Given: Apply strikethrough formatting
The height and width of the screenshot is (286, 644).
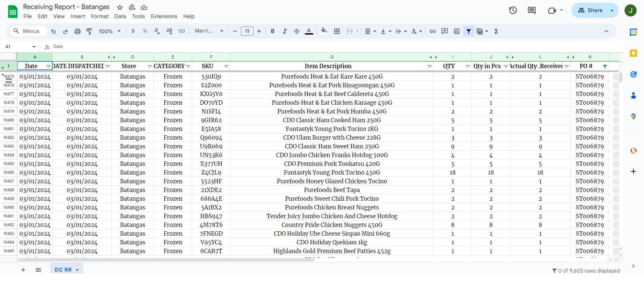Looking at the screenshot, I should [x=297, y=31].
